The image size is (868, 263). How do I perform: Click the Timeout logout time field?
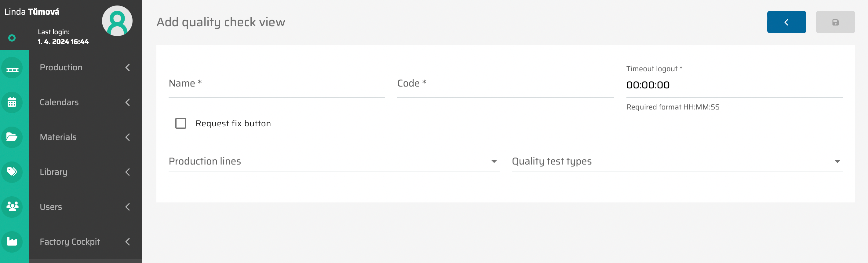(734, 85)
